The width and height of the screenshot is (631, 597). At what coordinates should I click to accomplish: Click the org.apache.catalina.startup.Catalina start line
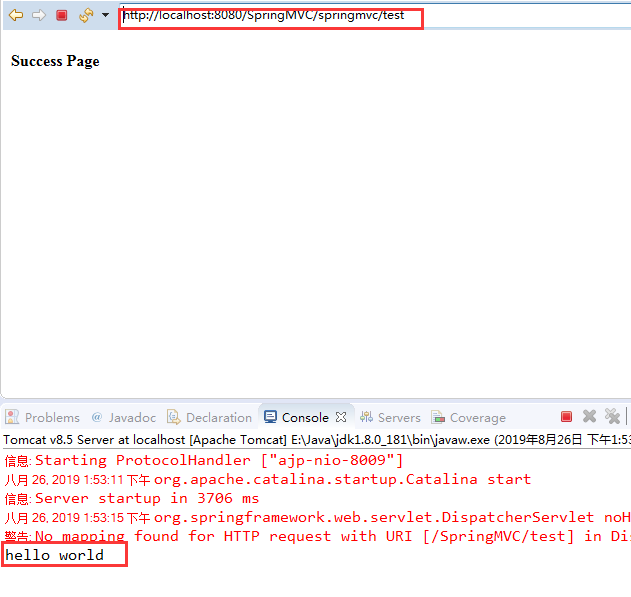pyautogui.click(x=268, y=480)
